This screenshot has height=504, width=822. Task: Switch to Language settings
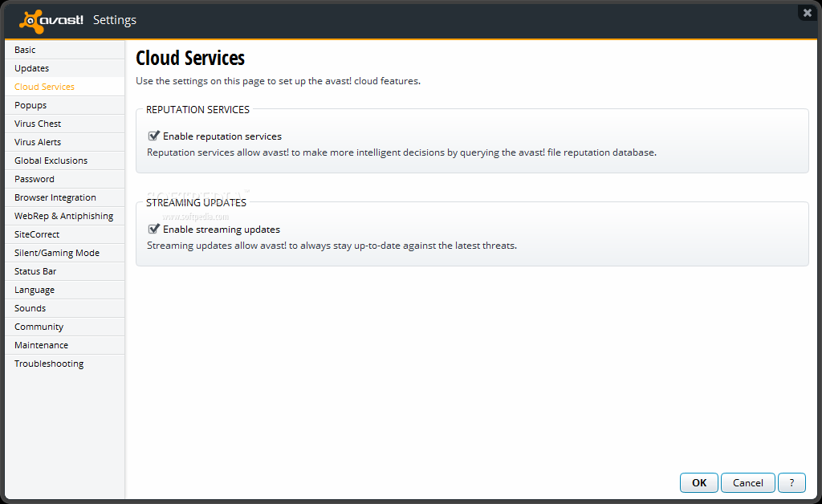[65, 290]
